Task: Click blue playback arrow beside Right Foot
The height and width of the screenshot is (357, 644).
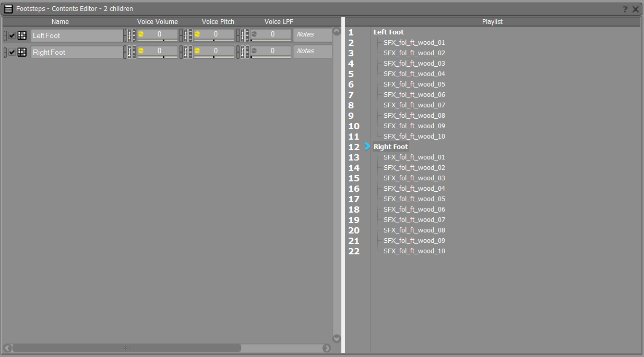Action: [367, 146]
